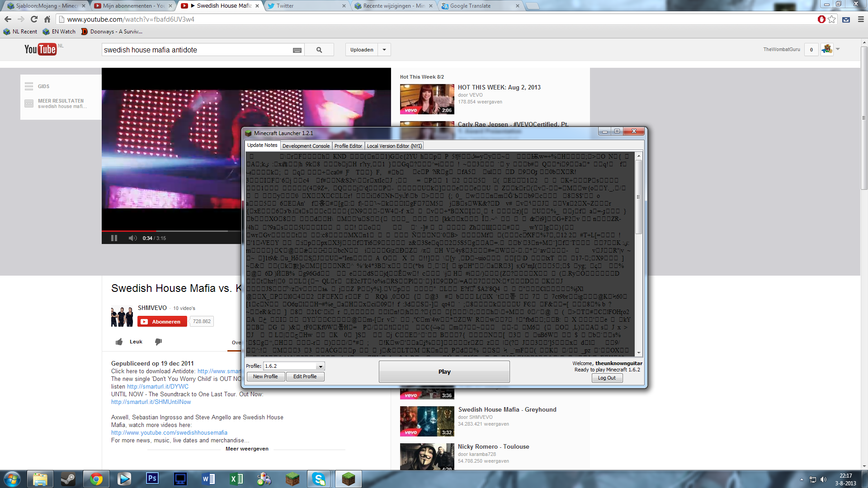868x488 pixels.
Task: Open the YouTube GIDS guide menu icon
Action: click(29, 86)
